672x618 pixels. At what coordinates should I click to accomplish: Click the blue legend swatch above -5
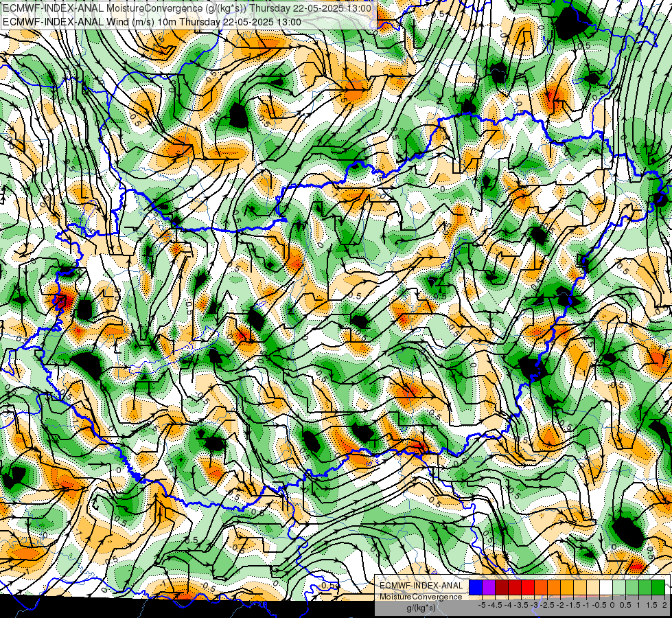[x=476, y=587]
